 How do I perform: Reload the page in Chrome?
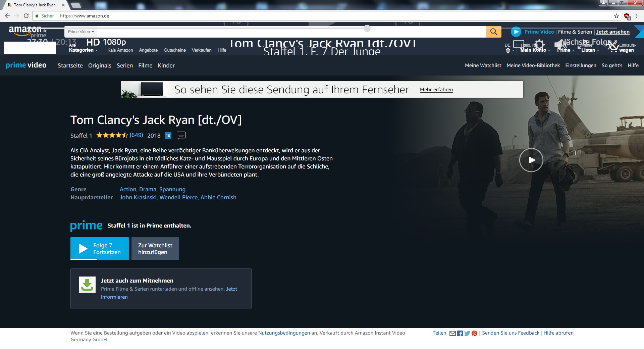coord(26,16)
